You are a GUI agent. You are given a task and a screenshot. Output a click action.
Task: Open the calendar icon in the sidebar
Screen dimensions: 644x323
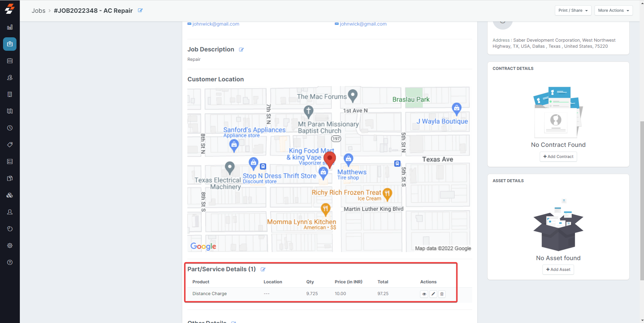(x=10, y=61)
